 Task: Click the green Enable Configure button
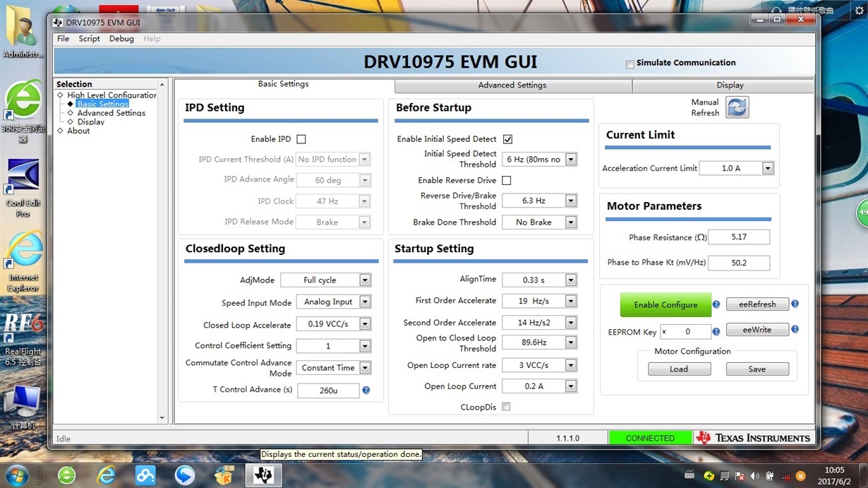coord(665,305)
